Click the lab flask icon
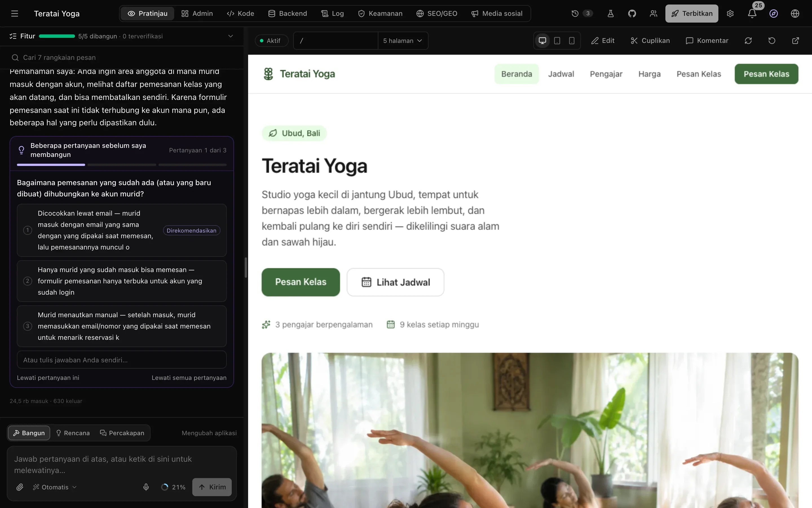 610,14
